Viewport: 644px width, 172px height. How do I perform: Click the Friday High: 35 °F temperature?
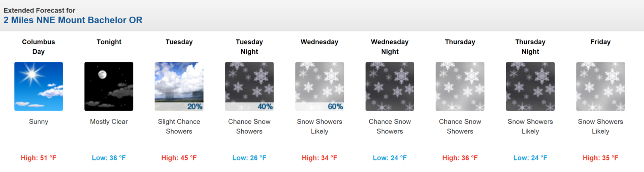[600, 158]
